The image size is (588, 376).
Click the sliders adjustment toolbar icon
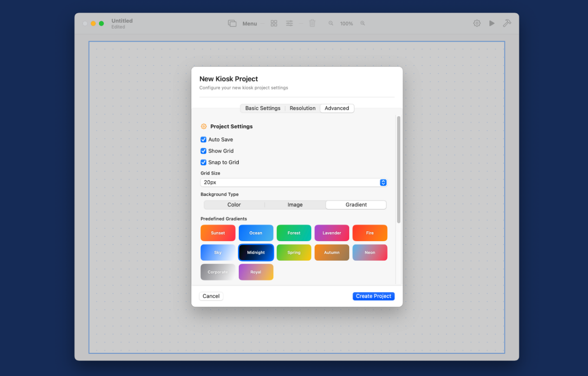pos(289,24)
